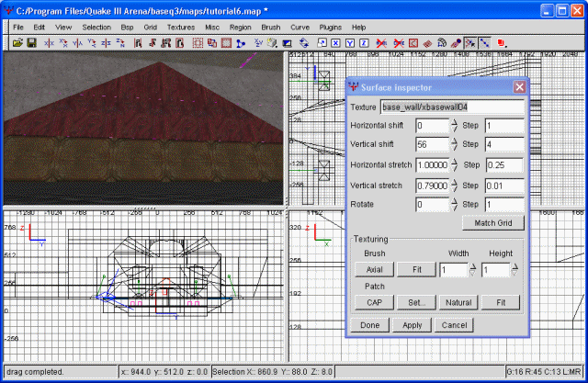Toggle scale lock X button
588x383 pixels.
(336, 43)
